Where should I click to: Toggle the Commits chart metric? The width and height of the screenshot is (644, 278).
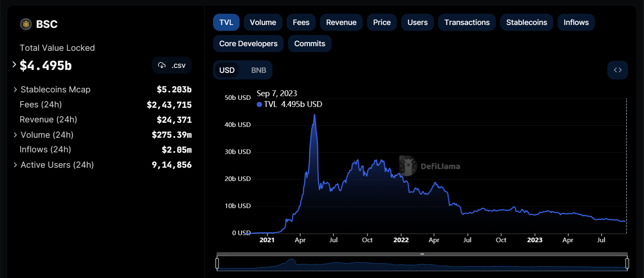click(310, 44)
